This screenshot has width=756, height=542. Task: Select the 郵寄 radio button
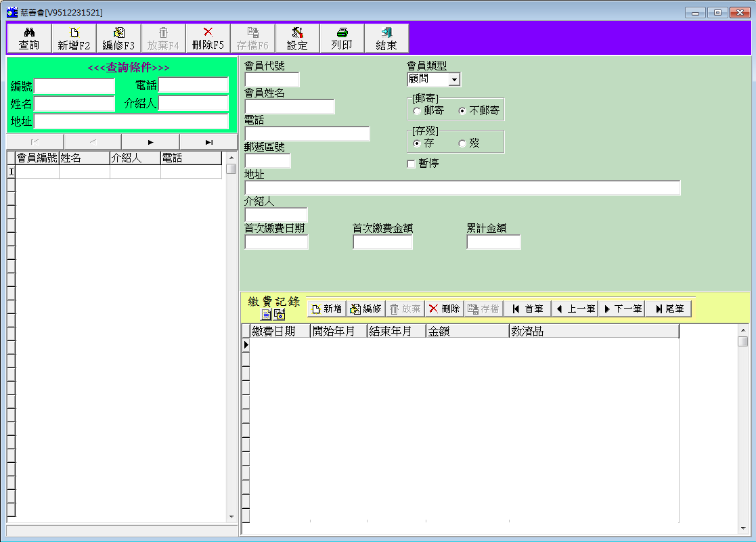tap(417, 110)
